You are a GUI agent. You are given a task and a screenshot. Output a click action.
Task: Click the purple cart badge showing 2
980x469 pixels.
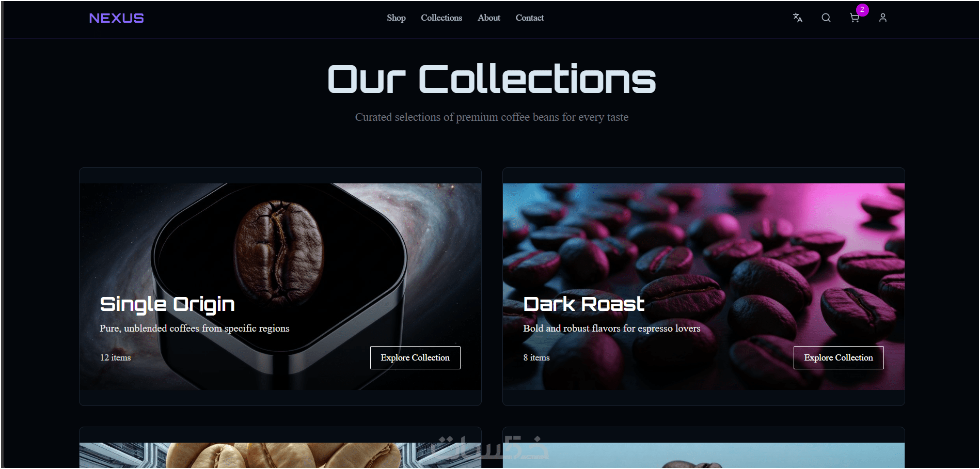(x=862, y=10)
